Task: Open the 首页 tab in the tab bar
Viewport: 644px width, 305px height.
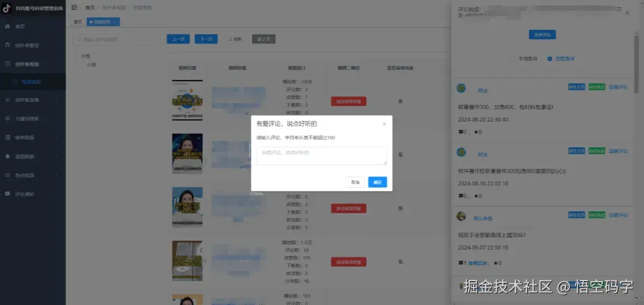Action: (x=78, y=22)
